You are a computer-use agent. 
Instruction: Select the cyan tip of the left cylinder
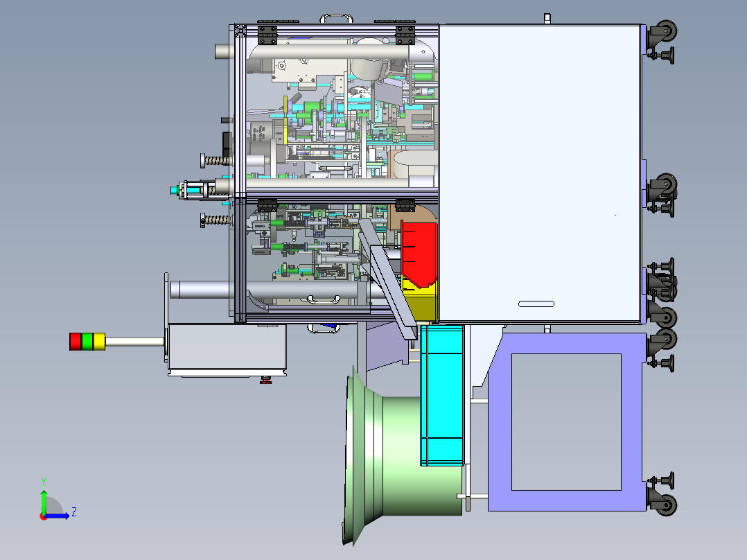click(x=175, y=191)
